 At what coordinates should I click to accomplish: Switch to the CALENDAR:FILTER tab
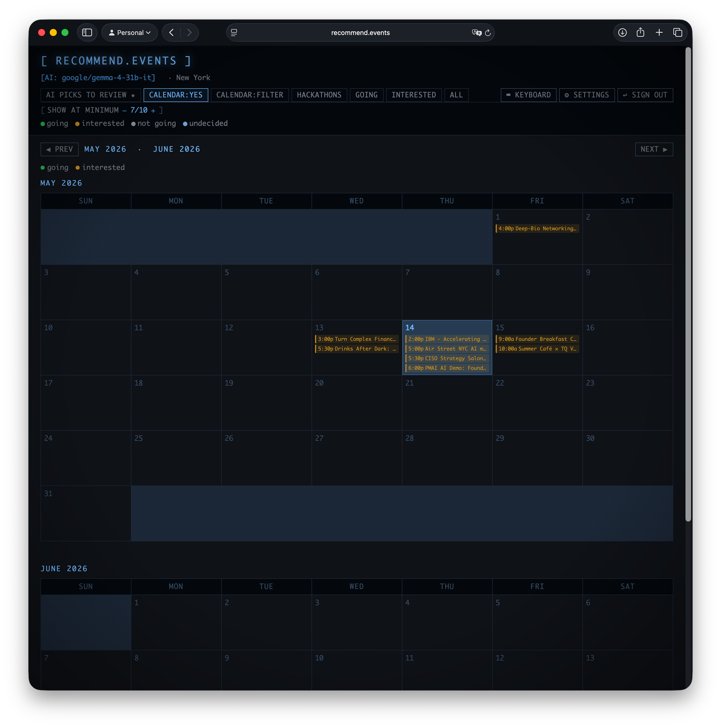click(249, 95)
